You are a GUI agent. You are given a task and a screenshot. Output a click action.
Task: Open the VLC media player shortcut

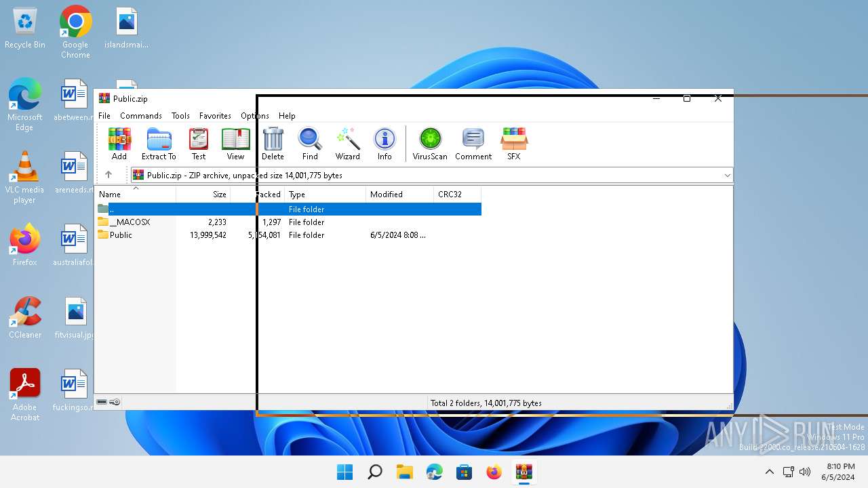pyautogui.click(x=24, y=177)
